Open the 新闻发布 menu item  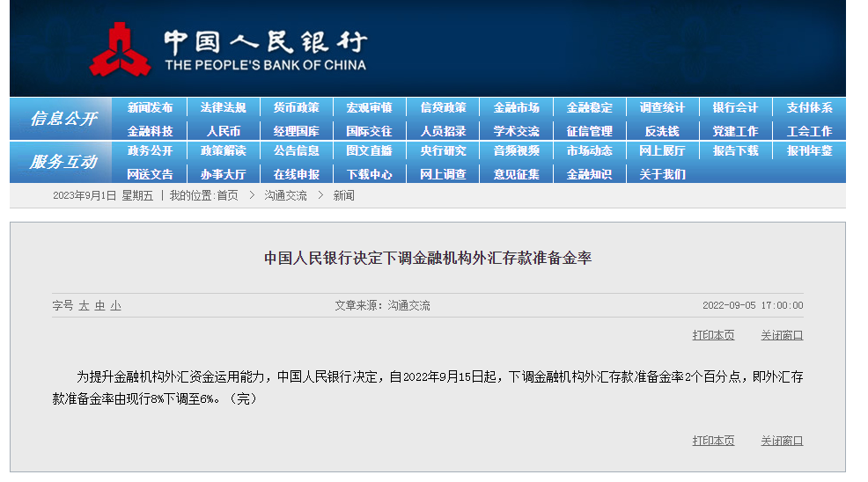[150, 108]
